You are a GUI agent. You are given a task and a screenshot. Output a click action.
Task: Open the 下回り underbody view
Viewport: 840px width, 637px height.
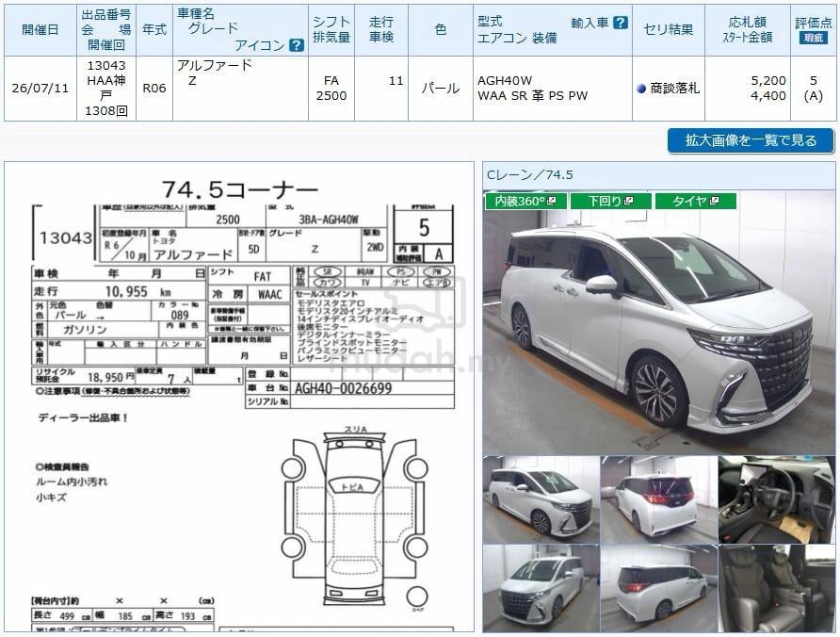click(611, 201)
